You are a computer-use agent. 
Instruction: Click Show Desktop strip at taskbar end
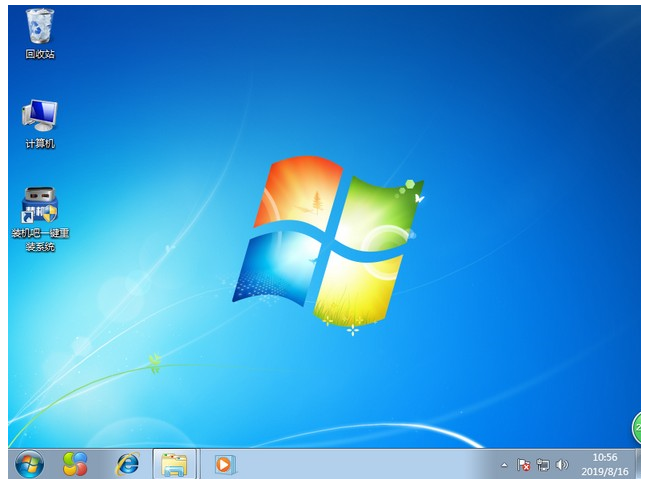[638, 464]
